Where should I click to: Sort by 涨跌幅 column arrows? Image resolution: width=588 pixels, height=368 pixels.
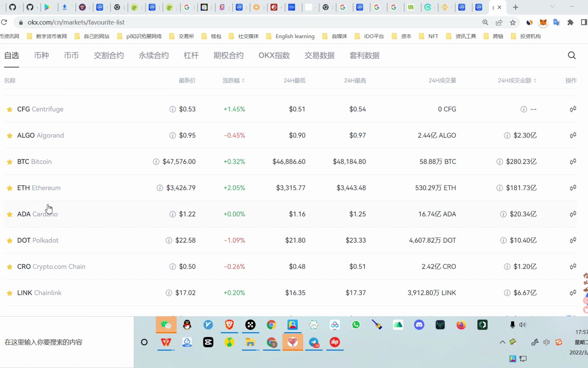243,80
